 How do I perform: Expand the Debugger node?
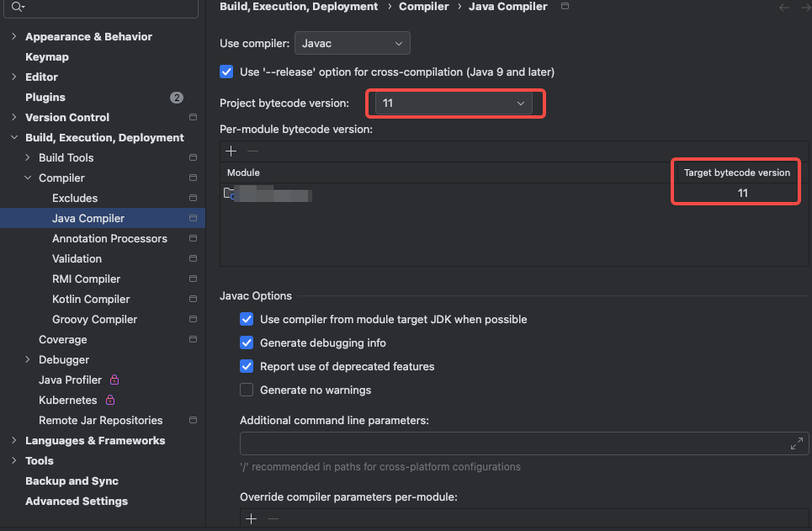click(x=28, y=359)
